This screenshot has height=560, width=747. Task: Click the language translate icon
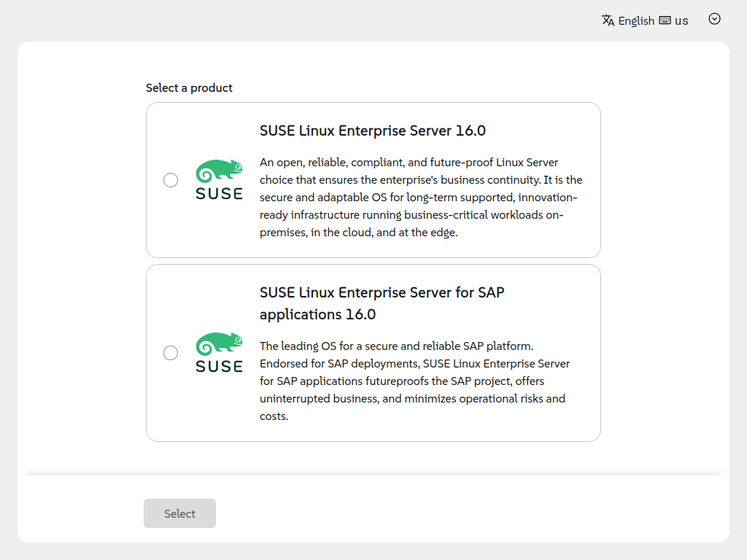tap(608, 20)
